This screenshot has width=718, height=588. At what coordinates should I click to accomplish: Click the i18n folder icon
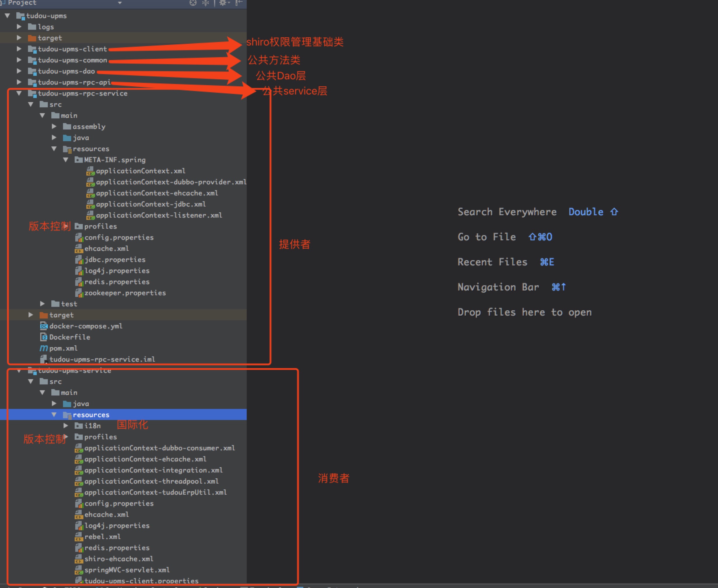coord(78,426)
